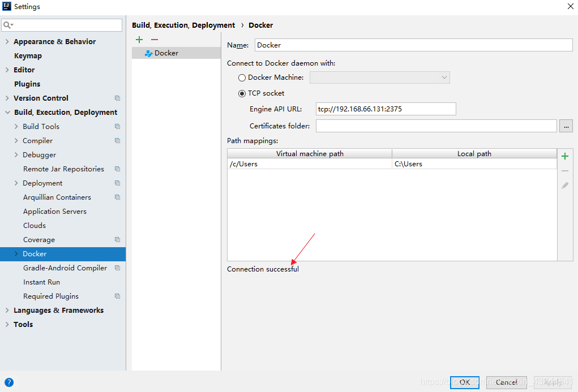
Task: Open Remote Jar Repositories settings
Action: tap(63, 169)
